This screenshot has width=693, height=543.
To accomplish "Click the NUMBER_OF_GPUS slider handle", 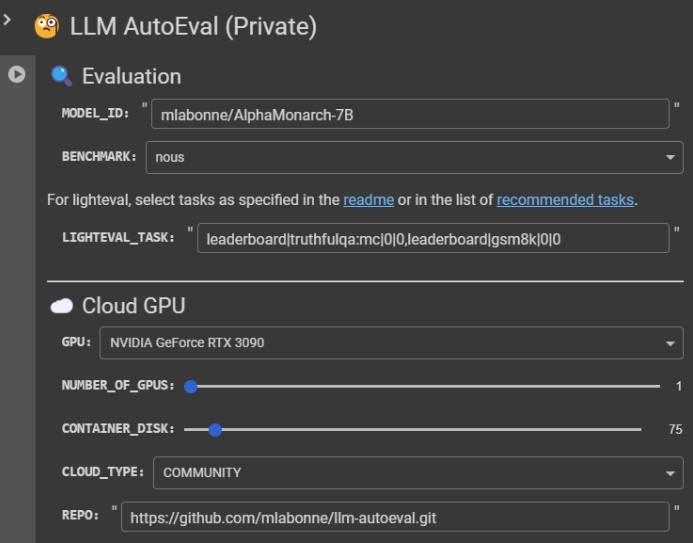I will 191,386.
